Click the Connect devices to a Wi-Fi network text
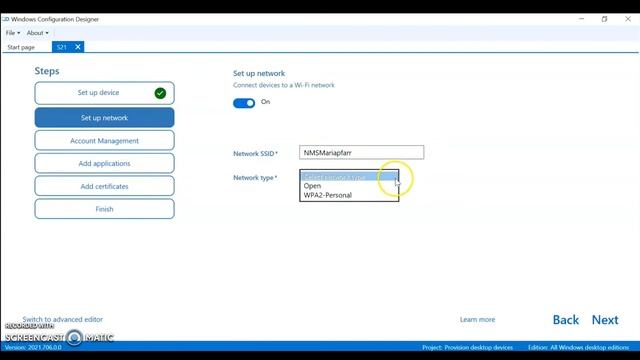 point(284,85)
